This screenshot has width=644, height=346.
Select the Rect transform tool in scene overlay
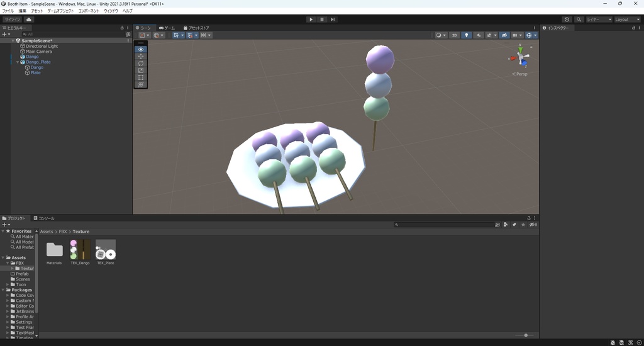(141, 77)
